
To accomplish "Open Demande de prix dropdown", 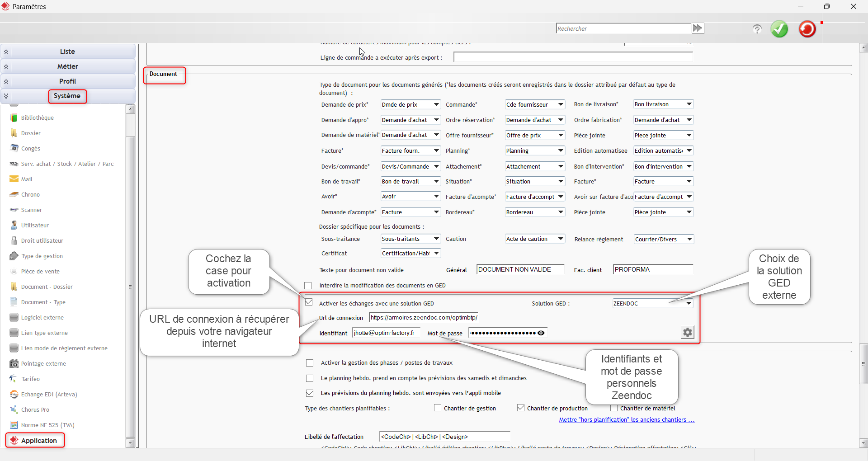I will point(410,104).
